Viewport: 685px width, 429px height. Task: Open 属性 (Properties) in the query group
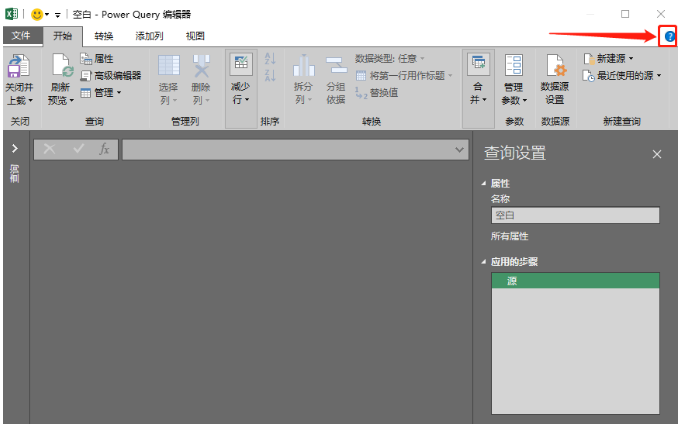pyautogui.click(x=97, y=59)
